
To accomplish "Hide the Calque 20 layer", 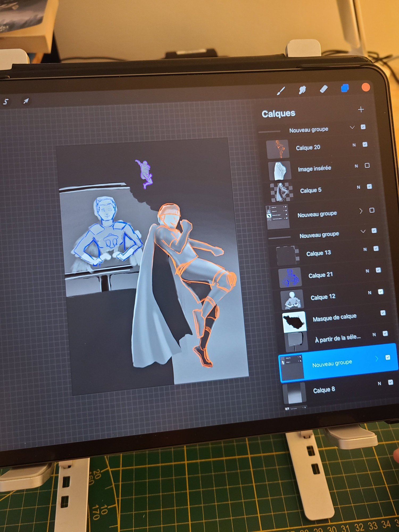I will [x=365, y=144].
